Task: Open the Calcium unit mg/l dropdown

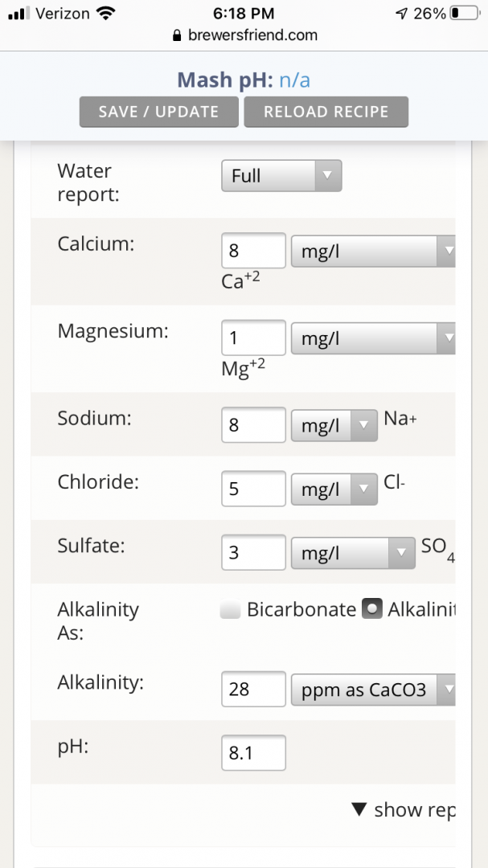Action: [x=373, y=251]
